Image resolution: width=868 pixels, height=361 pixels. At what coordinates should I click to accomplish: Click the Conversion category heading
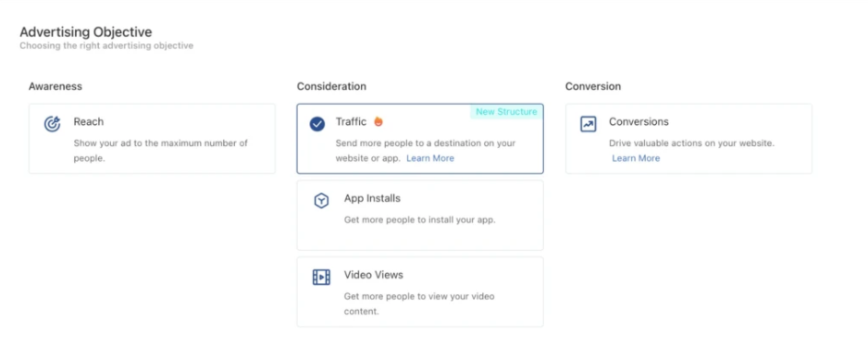[593, 86]
